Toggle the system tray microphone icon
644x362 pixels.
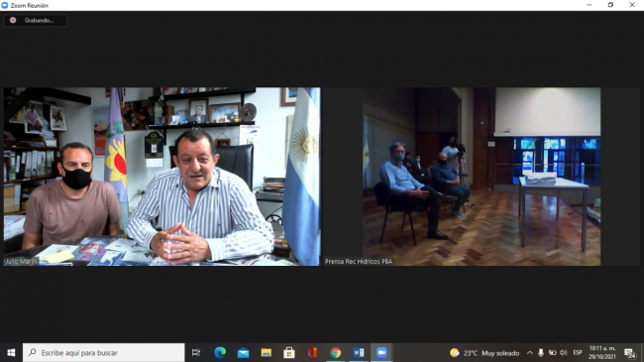[541, 352]
